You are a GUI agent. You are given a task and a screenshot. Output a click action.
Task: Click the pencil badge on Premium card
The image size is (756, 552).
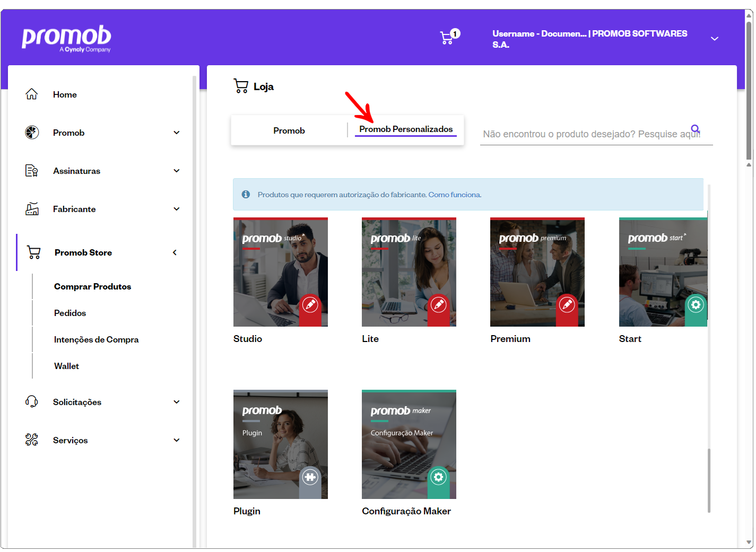(x=567, y=305)
